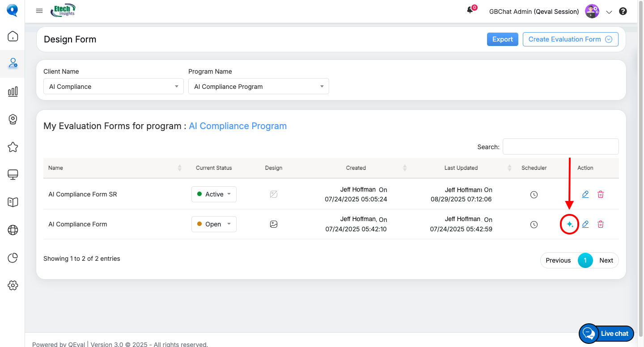Screen dimensions: 644x347
Task: Click the Search input field
Action: coord(560,146)
